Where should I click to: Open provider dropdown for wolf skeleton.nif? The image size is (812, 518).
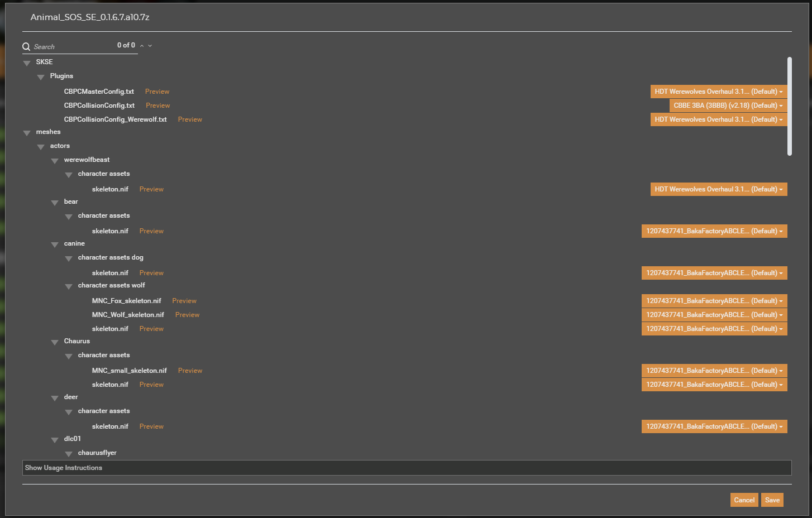pyautogui.click(x=714, y=329)
